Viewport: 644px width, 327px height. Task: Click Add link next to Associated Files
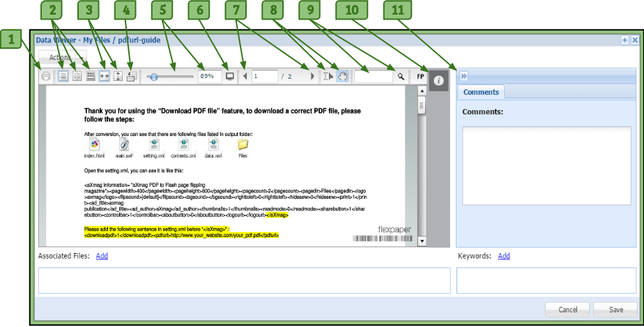coord(102,256)
